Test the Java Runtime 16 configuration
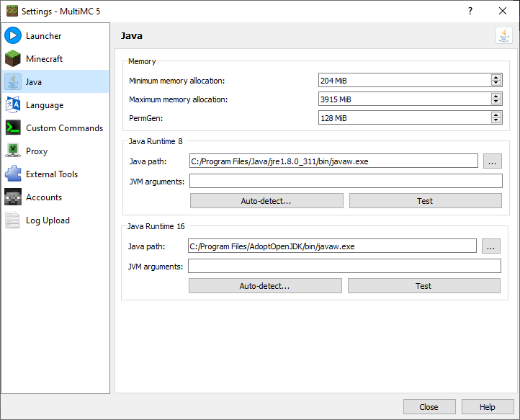Image resolution: width=520 pixels, height=420 pixels. [424, 286]
